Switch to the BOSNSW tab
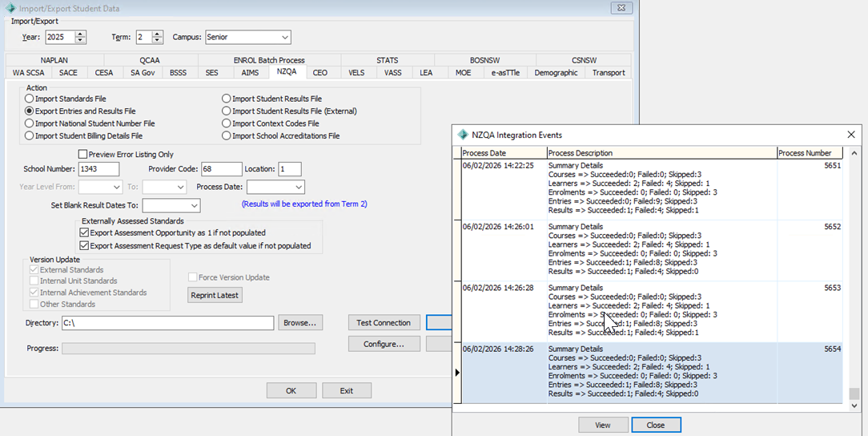868x436 pixels. click(485, 60)
